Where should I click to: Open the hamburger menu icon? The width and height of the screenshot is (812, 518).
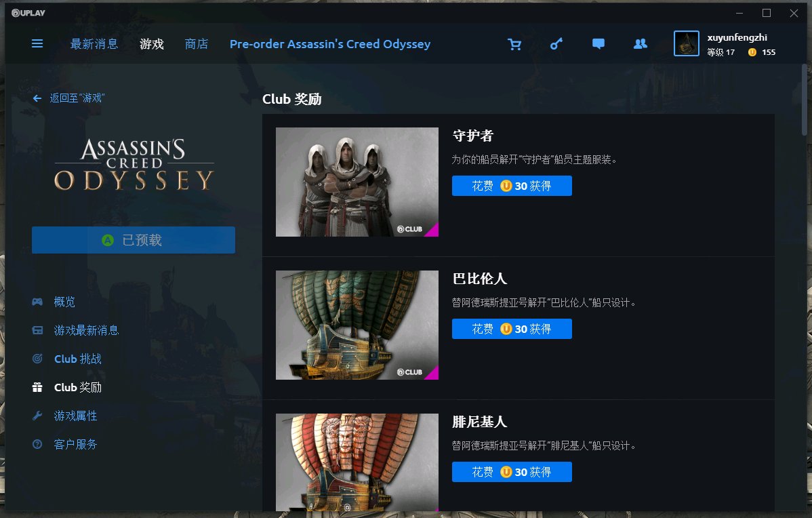(37, 44)
